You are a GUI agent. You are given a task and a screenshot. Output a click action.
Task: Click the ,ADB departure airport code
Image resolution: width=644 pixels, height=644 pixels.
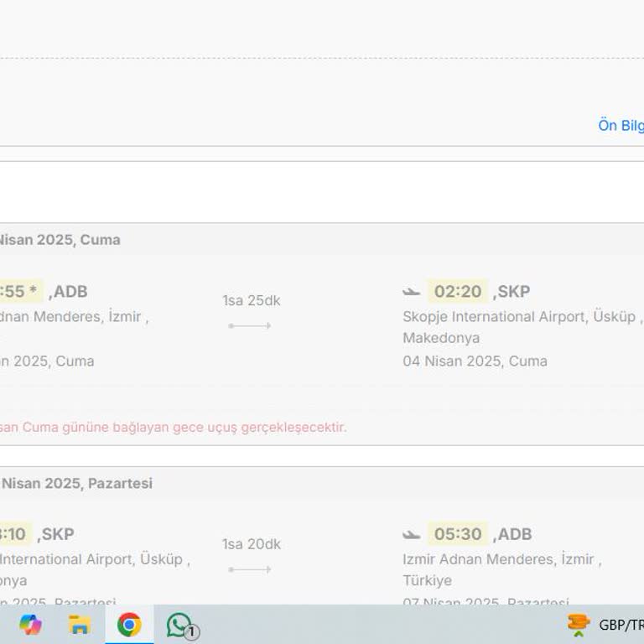click(x=68, y=292)
